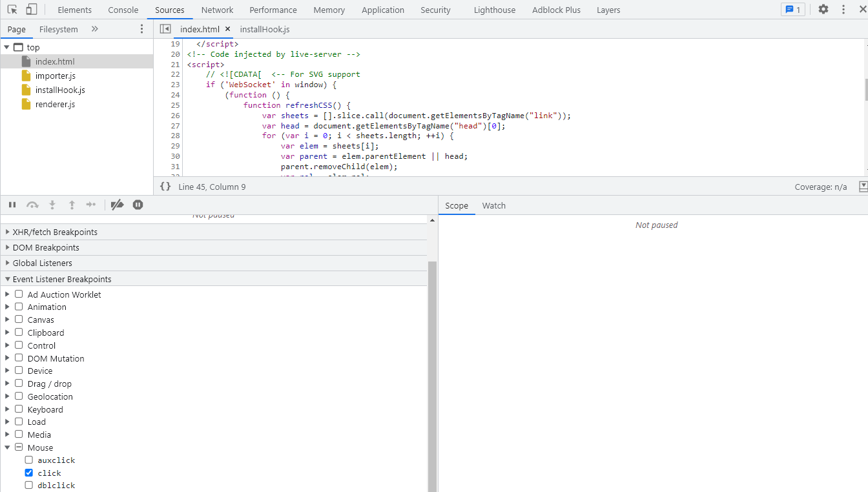Open the Network tab
The height and width of the screenshot is (492, 868).
point(217,10)
